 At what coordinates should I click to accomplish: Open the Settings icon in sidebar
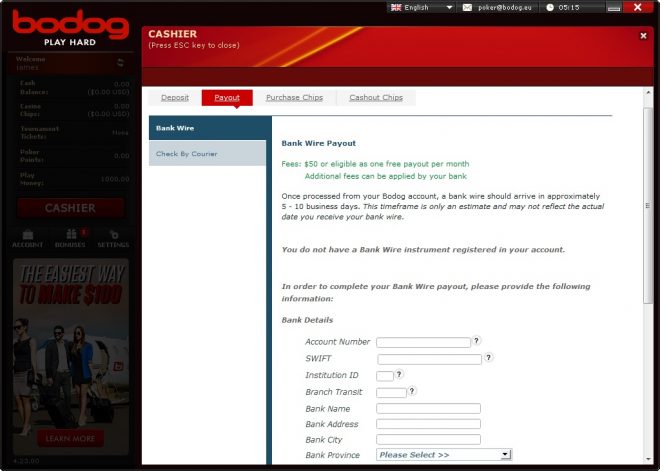pyautogui.click(x=113, y=238)
